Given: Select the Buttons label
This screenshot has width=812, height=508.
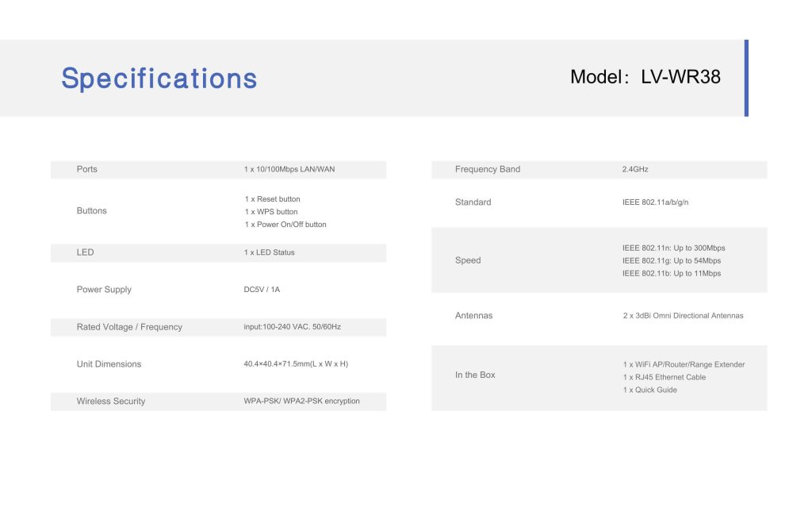Looking at the screenshot, I should (92, 210).
